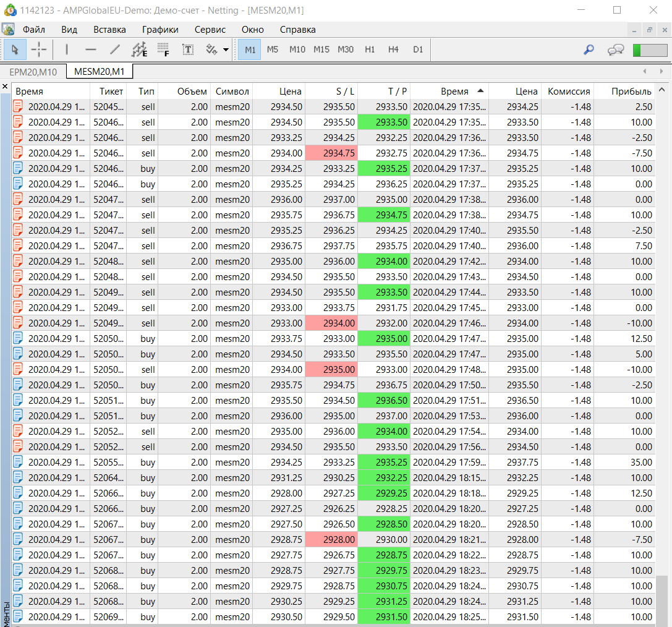Switch to H1 timeframe

pos(370,49)
